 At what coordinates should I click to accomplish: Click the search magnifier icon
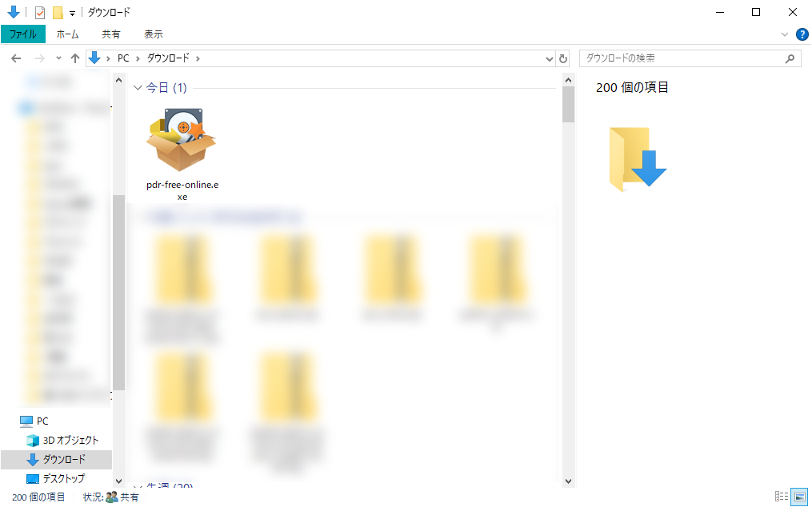(790, 58)
